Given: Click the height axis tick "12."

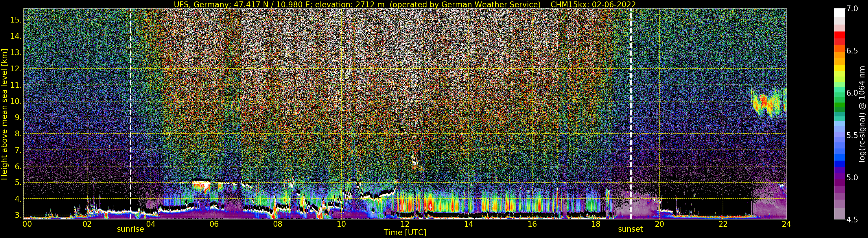Looking at the screenshot, I should tap(16, 69).
